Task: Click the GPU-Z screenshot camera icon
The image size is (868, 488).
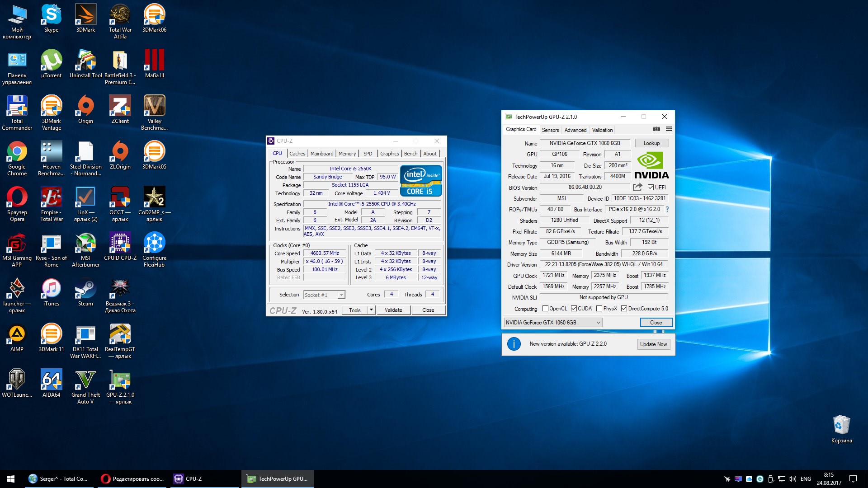Action: tap(656, 129)
